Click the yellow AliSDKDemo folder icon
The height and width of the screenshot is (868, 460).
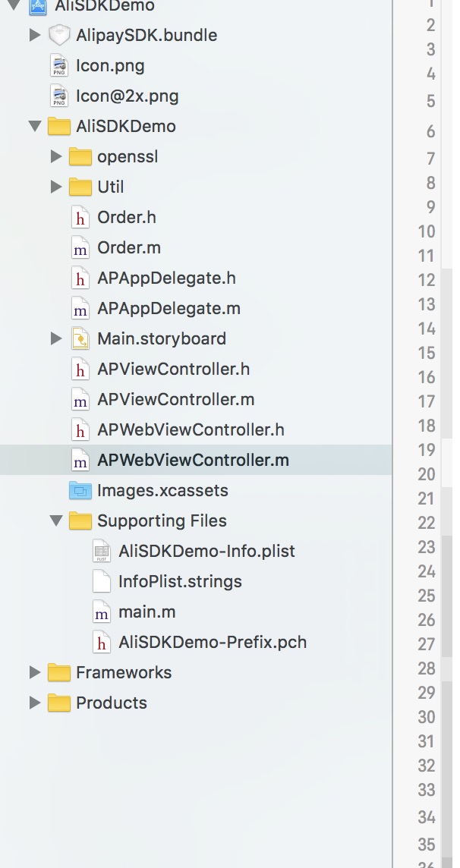58,126
